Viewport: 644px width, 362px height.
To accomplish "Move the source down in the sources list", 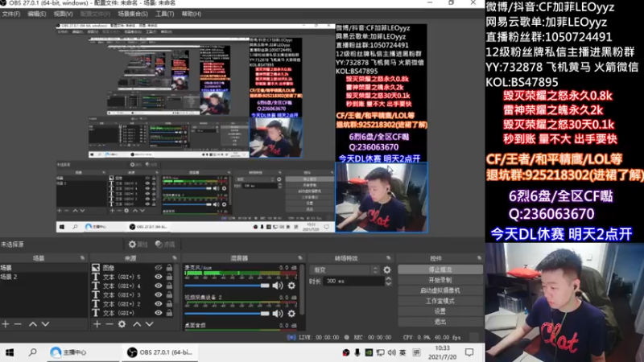I will 150,324.
